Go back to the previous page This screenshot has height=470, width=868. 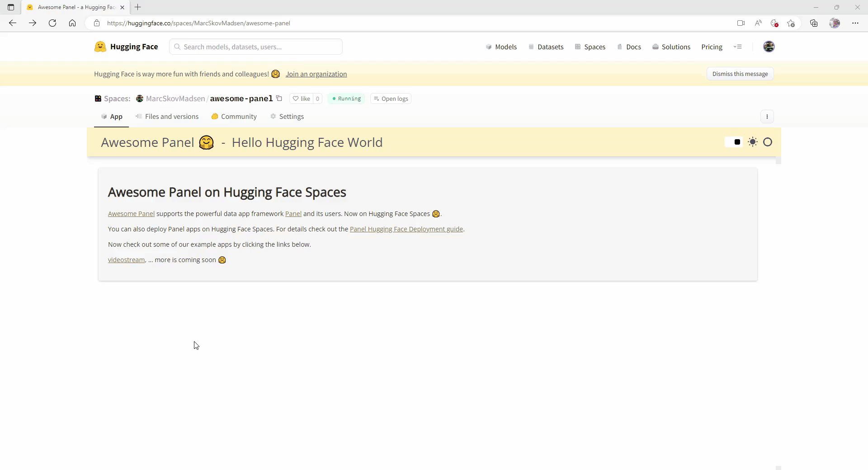[13, 23]
